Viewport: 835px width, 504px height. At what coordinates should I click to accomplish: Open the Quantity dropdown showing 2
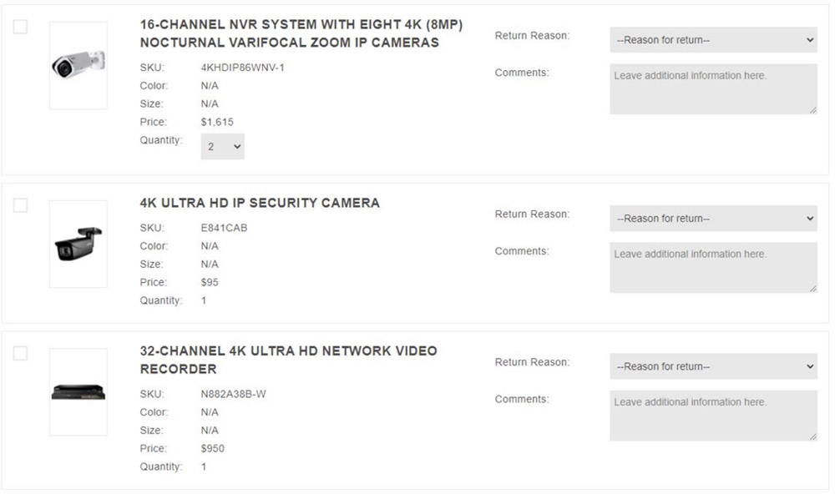(x=223, y=146)
